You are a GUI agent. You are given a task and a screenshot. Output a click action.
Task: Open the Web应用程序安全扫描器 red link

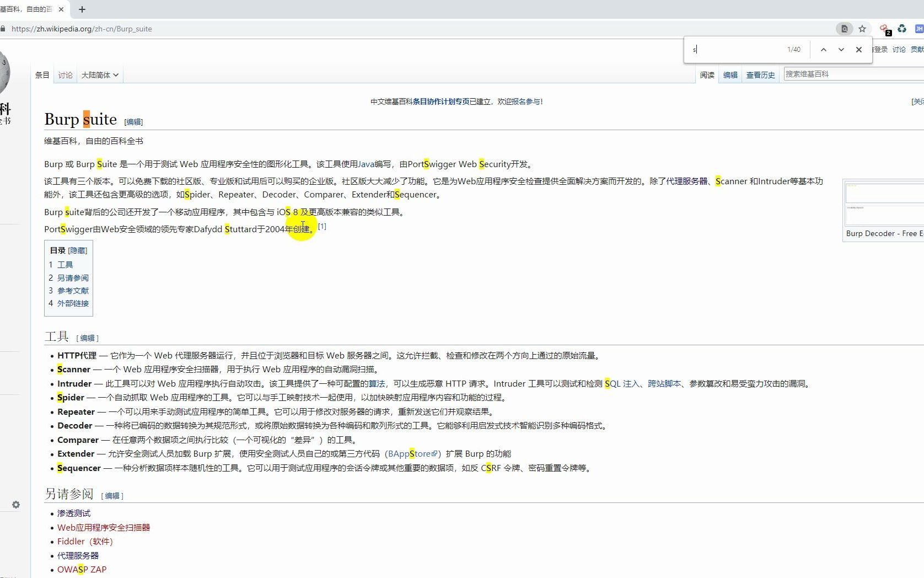(104, 528)
